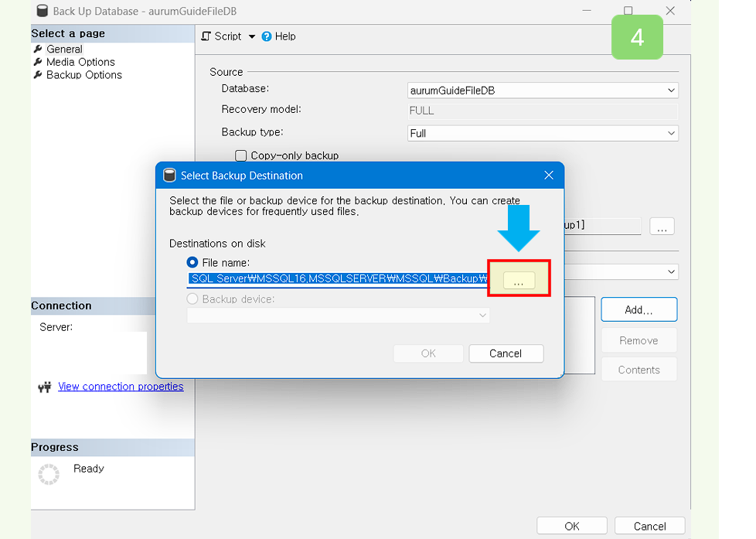This screenshot has height=539, width=756.
Task: Select the Backup device radio button
Action: click(192, 299)
